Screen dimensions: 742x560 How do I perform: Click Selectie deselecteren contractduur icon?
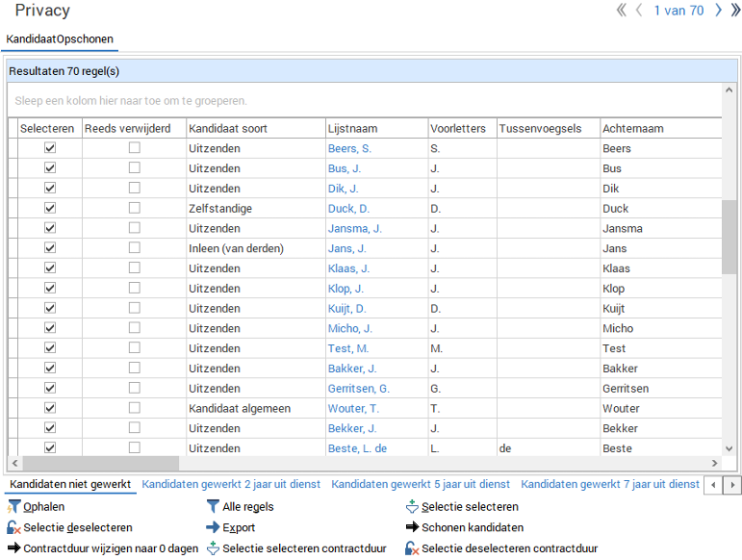click(x=412, y=549)
